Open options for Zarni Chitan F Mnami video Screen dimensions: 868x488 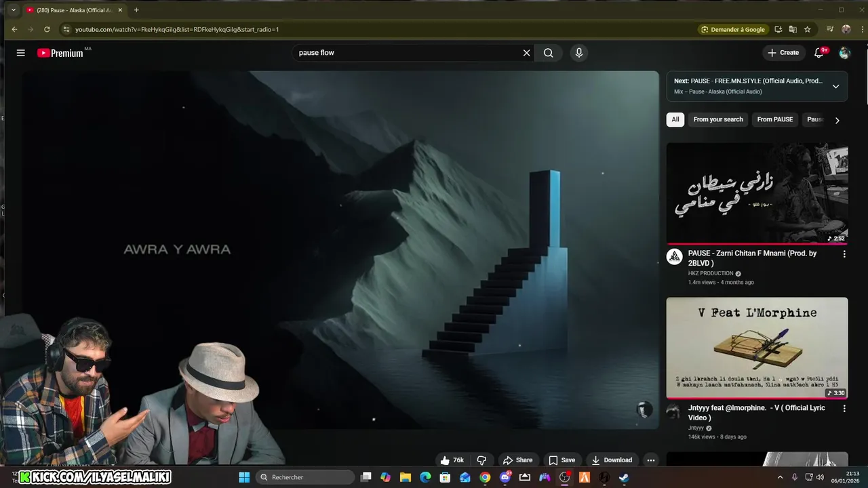(844, 254)
